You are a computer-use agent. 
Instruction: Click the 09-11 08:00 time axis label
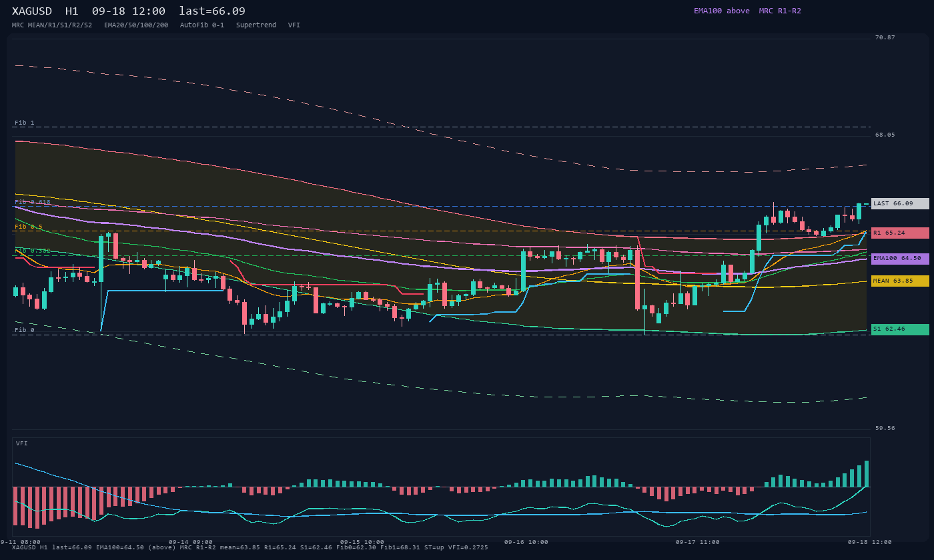point(20,542)
